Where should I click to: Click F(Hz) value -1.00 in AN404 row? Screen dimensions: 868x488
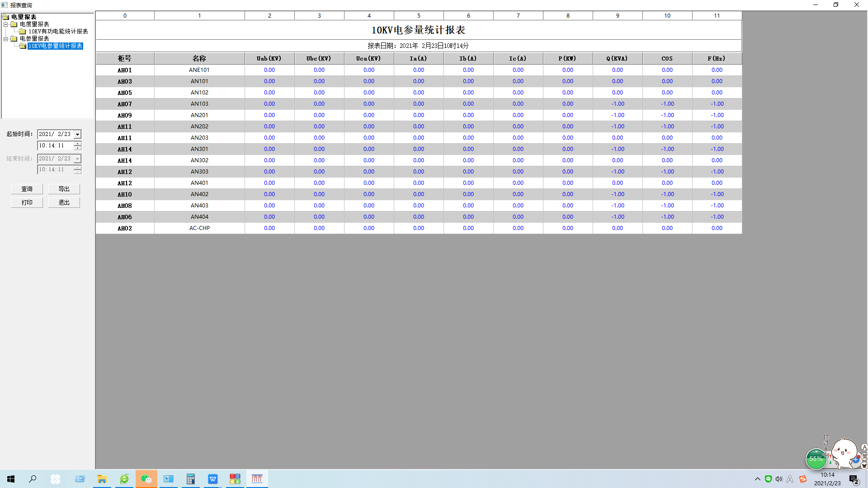(x=717, y=217)
